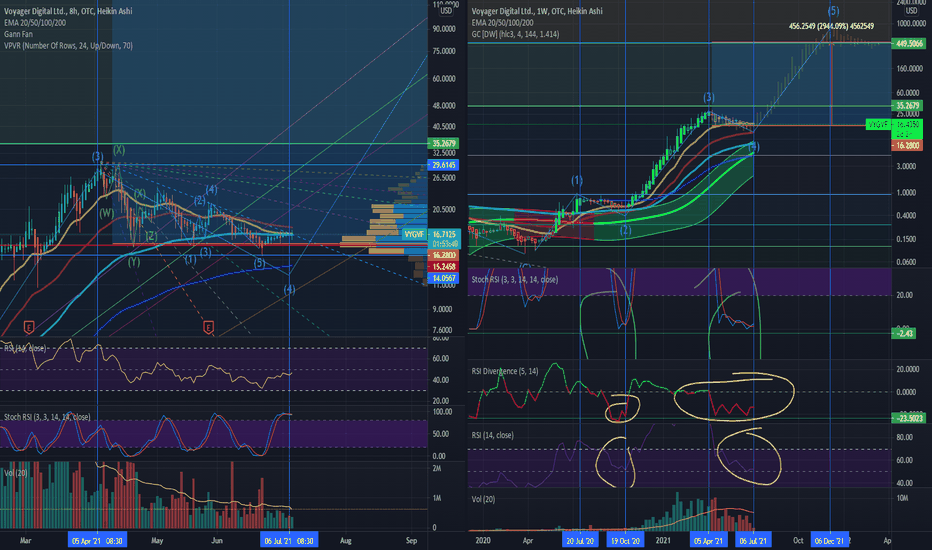
Task: Select the (5) wave label atop 1W chart
Action: tap(833, 10)
